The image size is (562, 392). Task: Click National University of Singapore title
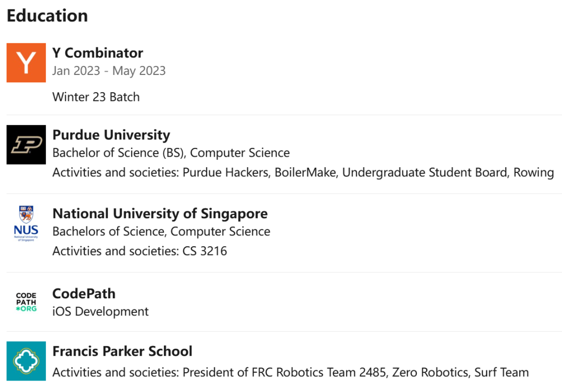point(160,213)
